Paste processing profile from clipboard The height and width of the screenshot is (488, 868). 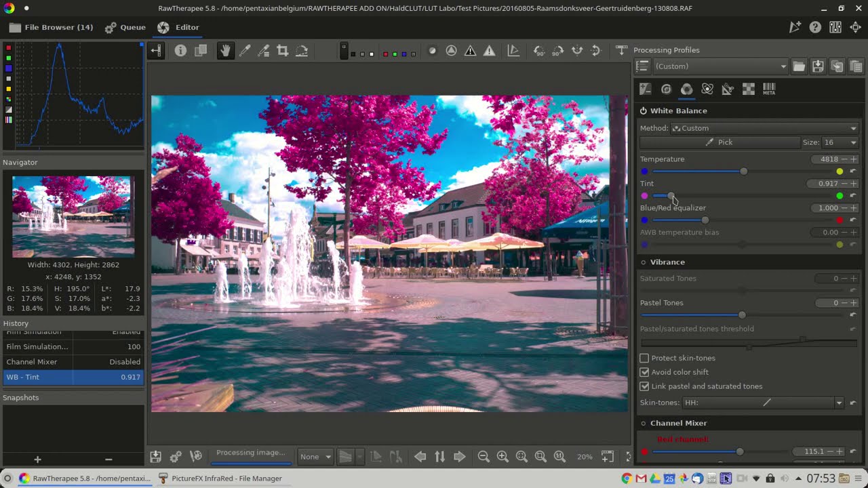click(856, 66)
